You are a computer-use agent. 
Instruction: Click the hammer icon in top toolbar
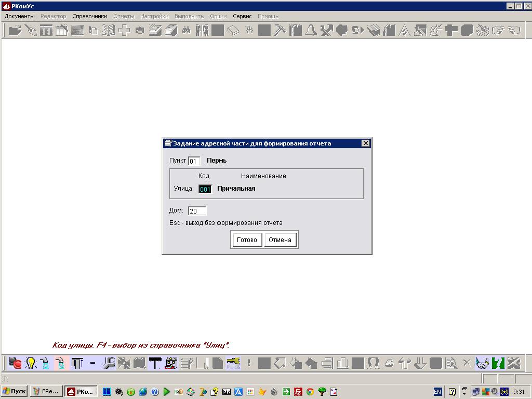(x=280, y=31)
